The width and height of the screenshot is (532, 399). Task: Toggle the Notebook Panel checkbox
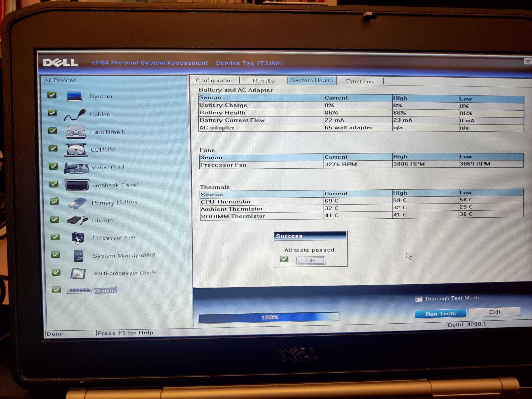[x=54, y=184]
